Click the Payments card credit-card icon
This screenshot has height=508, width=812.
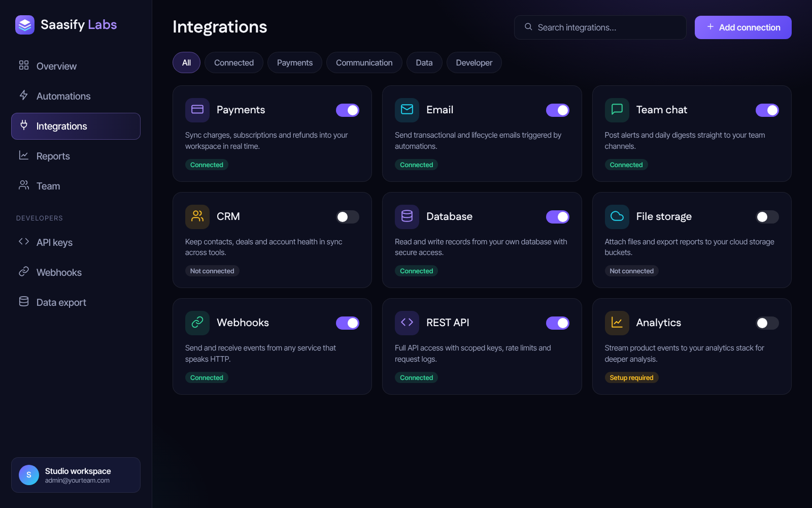[197, 110]
